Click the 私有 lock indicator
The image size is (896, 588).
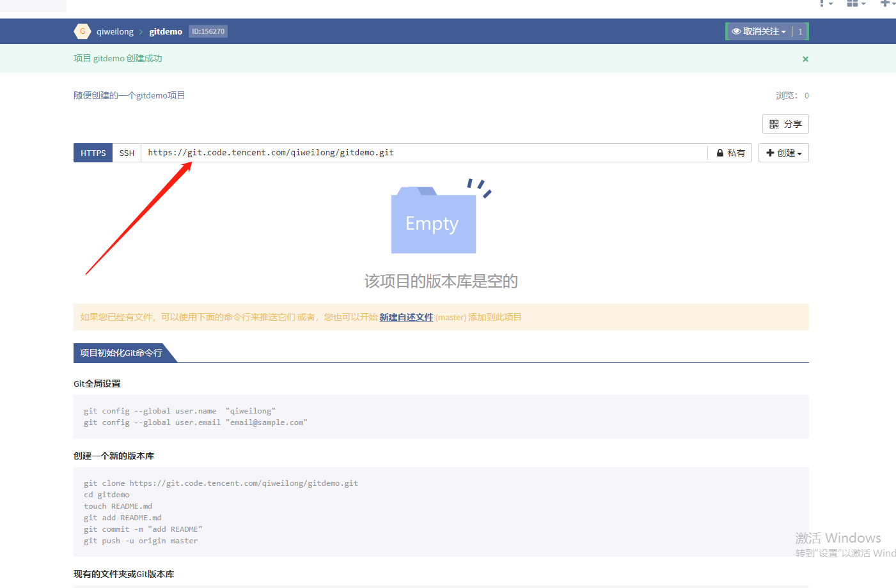[730, 153]
